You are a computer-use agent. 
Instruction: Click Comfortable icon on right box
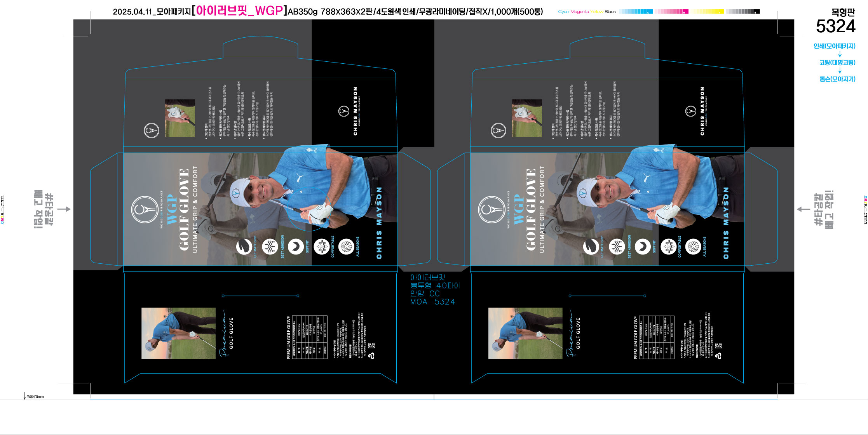668,247
